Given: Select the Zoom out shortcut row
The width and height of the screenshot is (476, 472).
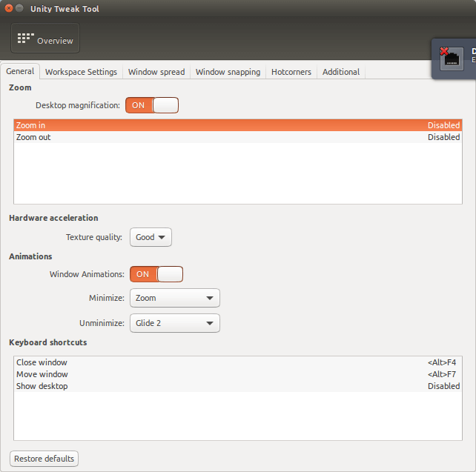Looking at the screenshot, I should (x=238, y=137).
